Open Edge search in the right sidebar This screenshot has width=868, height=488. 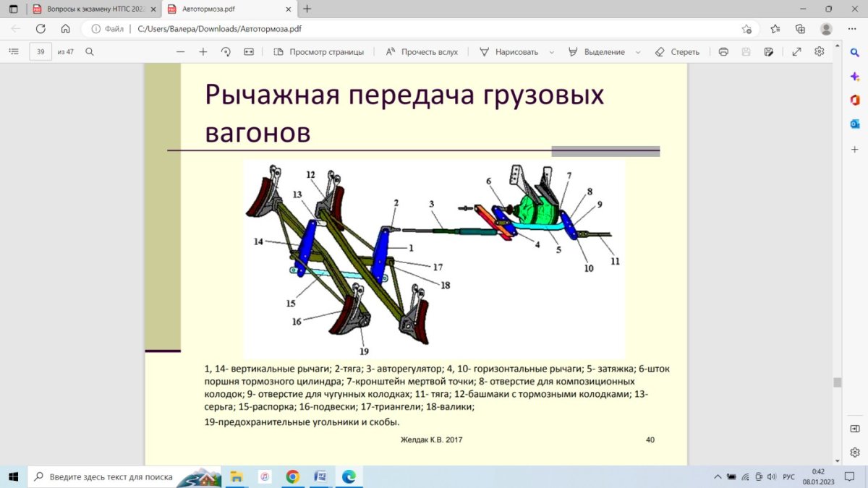[x=855, y=51]
